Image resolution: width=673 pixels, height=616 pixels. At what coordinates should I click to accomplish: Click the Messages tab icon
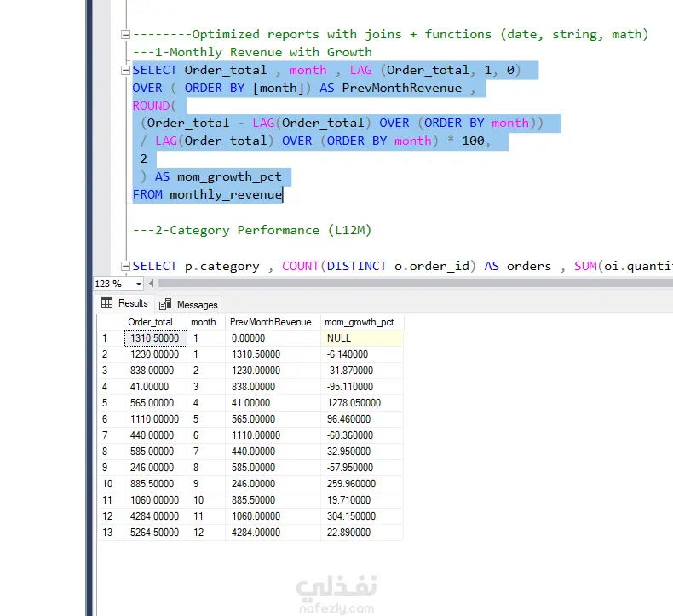click(165, 304)
